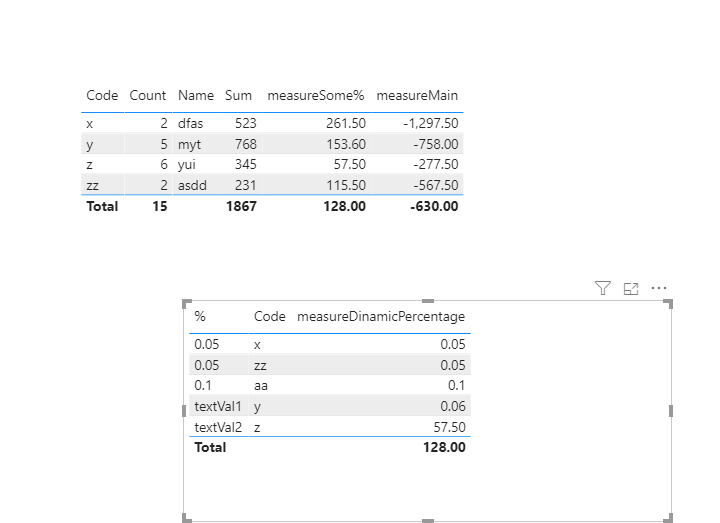Click the top-middle resize handle of selected visual

tap(428, 301)
